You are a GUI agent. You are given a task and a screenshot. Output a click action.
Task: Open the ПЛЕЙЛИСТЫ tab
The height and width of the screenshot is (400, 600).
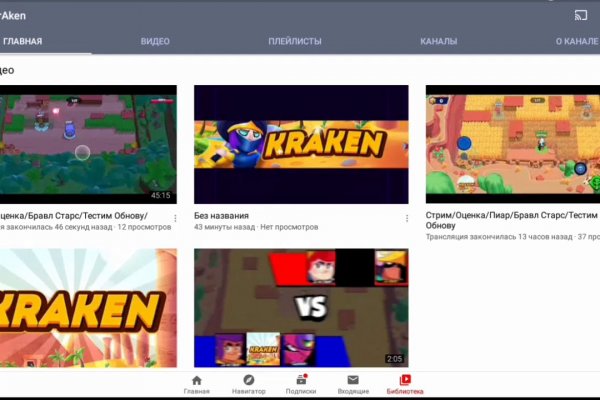point(295,42)
